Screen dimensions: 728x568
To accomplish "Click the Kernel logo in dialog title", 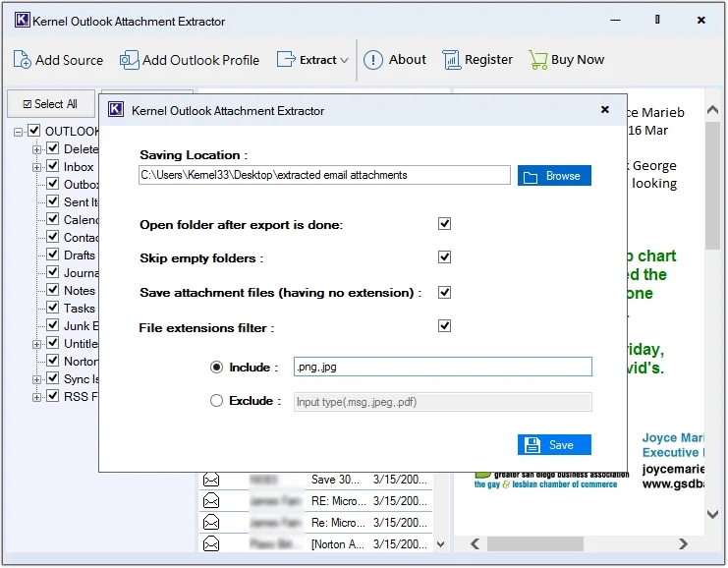I will tap(116, 110).
